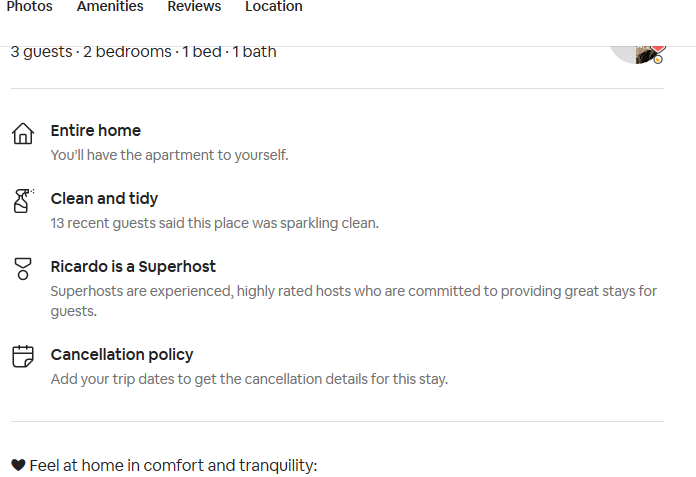Click the Cancellation policy calendar icon

23,357
